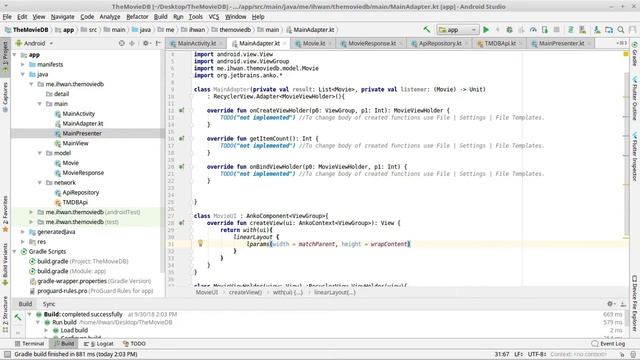Open the VCS menu
Screen dimensions: 640x360
tap(214, 17)
